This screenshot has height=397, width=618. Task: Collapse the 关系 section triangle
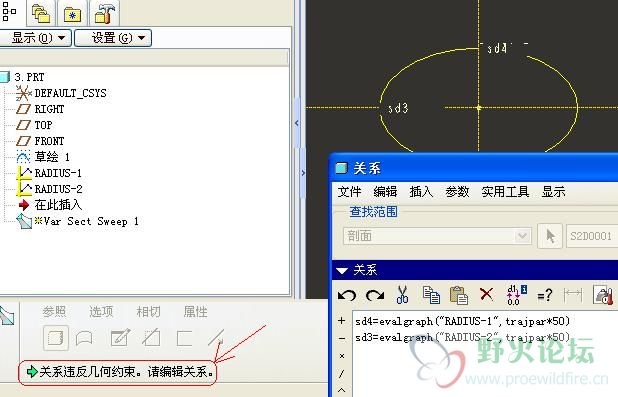click(x=341, y=270)
